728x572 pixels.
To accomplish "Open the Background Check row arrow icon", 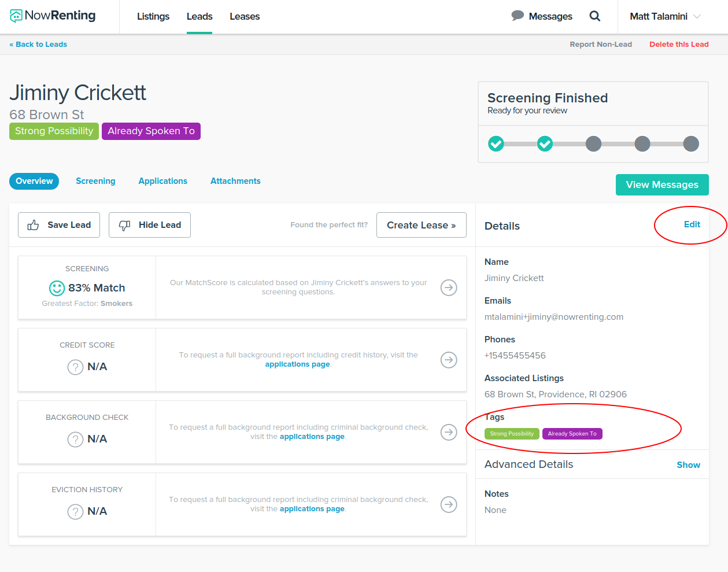I will tap(449, 432).
